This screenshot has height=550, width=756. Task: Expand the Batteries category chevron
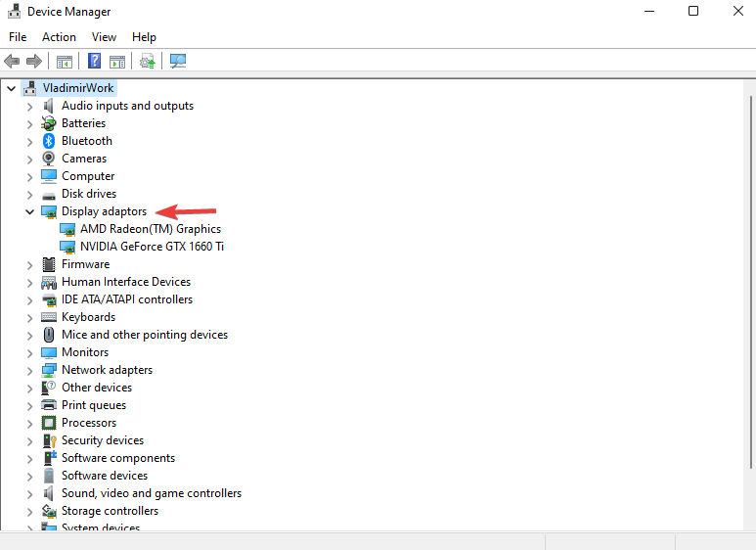tap(30, 124)
